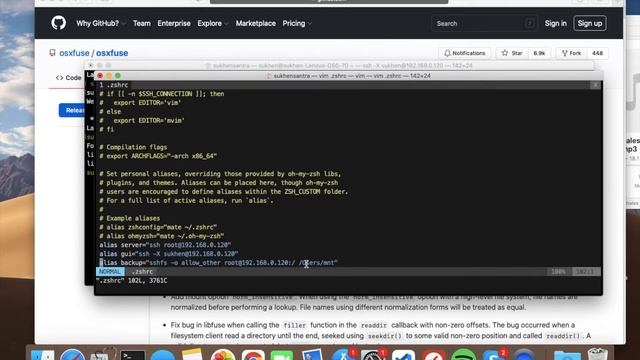
Task: Expand the Pricing dropdown
Action: click(297, 23)
